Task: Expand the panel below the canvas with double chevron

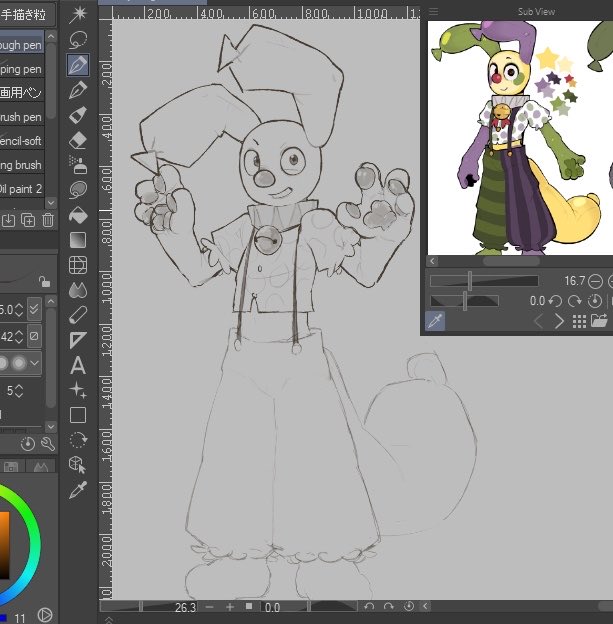Action: click(109, 620)
